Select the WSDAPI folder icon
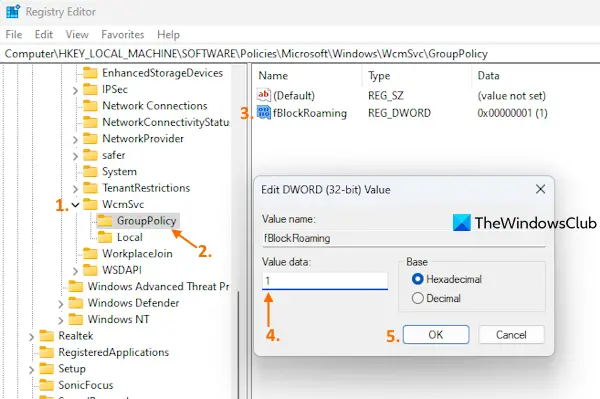This screenshot has width=600, height=399. point(90,270)
